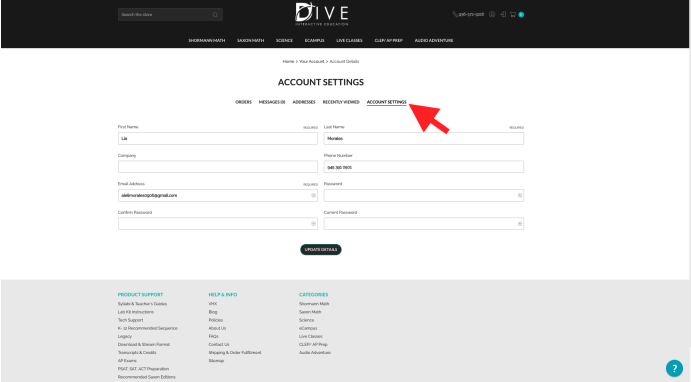Open the DIVE Interactive Education logo homepage

pos(322,14)
